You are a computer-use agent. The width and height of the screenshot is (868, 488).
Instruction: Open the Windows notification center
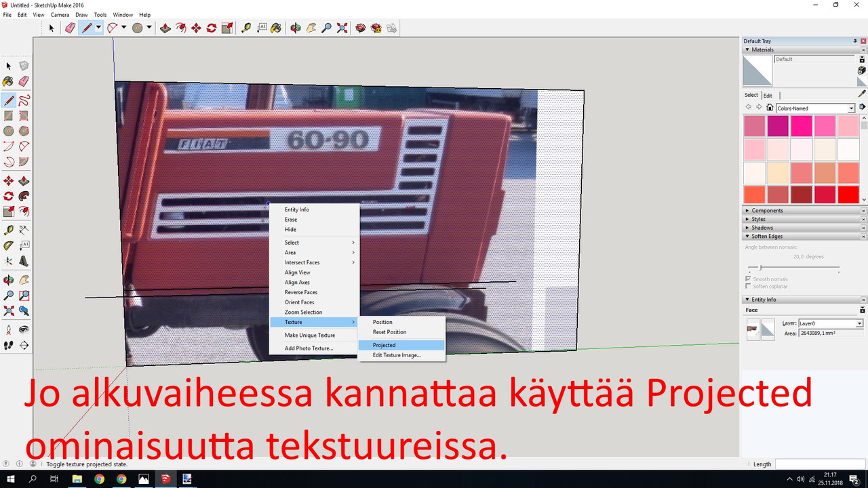854,479
